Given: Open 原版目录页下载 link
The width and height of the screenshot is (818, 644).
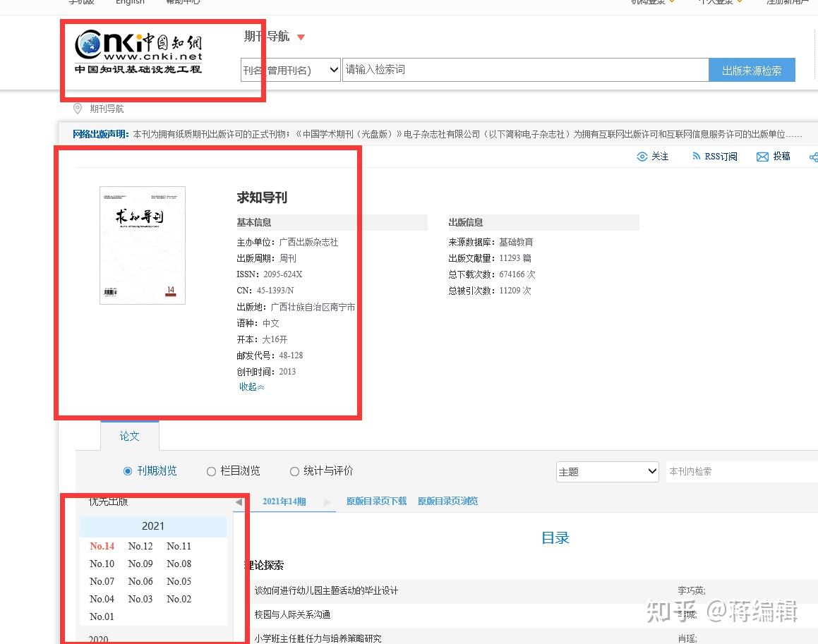Looking at the screenshot, I should [376, 501].
